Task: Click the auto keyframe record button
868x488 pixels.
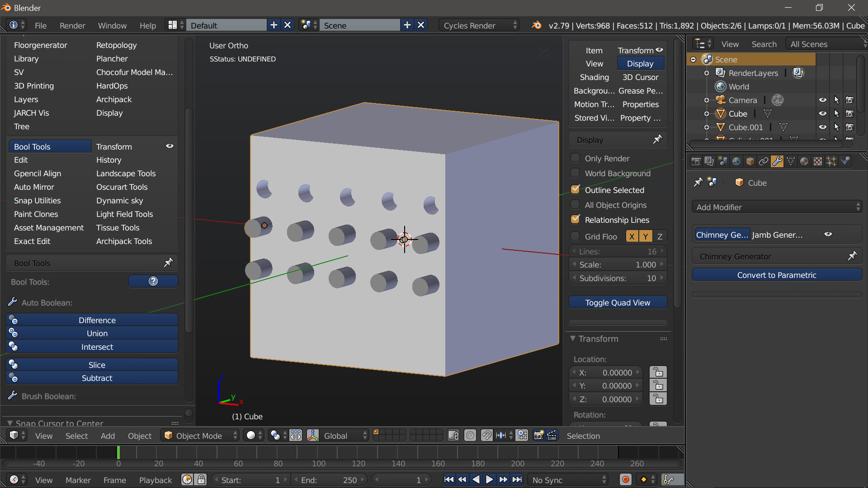Action: (x=626, y=480)
